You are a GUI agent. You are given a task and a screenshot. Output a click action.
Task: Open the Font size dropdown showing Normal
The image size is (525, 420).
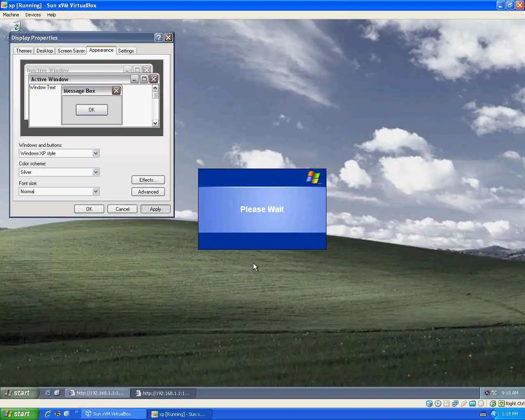(96, 192)
